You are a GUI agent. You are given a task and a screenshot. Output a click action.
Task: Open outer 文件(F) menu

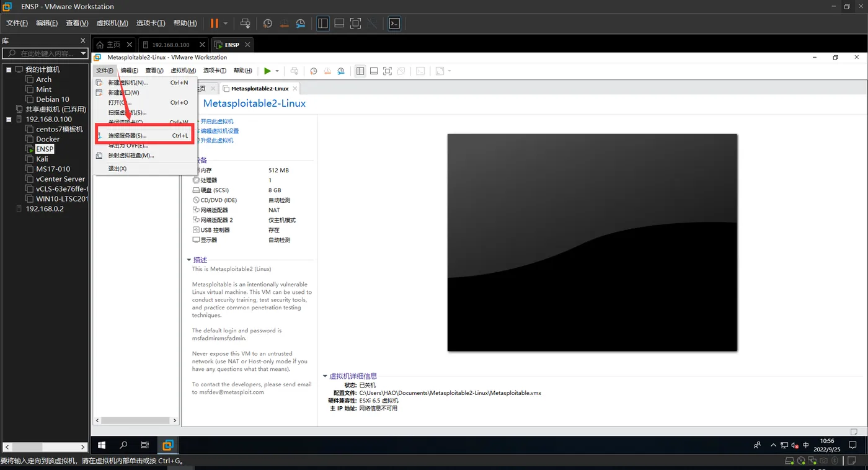coord(17,23)
